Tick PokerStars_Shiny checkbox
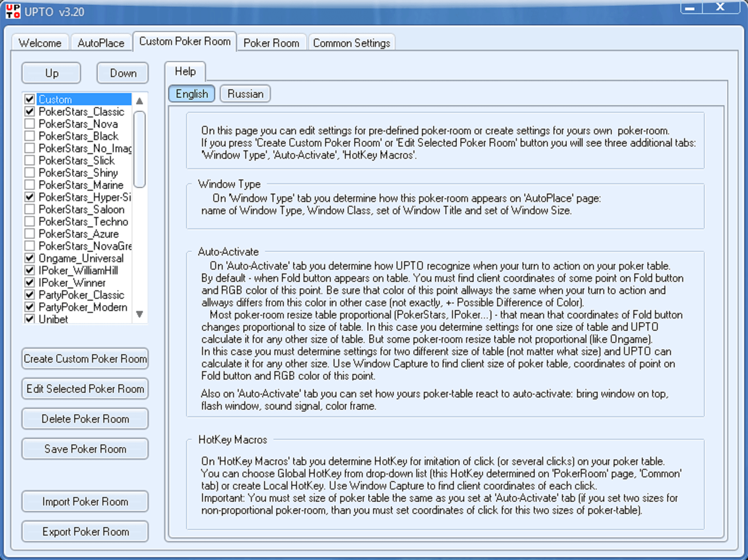Viewport: 748px width, 560px height. pyautogui.click(x=30, y=172)
